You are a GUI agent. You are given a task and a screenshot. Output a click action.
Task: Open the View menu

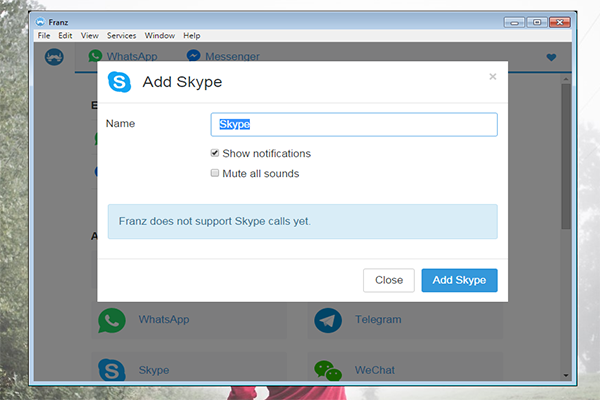[90, 36]
